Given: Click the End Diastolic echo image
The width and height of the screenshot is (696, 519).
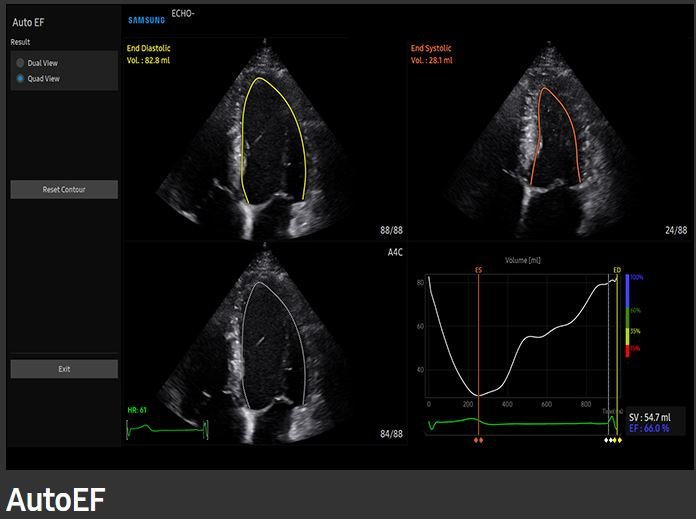Looking at the screenshot, I should [x=265, y=138].
